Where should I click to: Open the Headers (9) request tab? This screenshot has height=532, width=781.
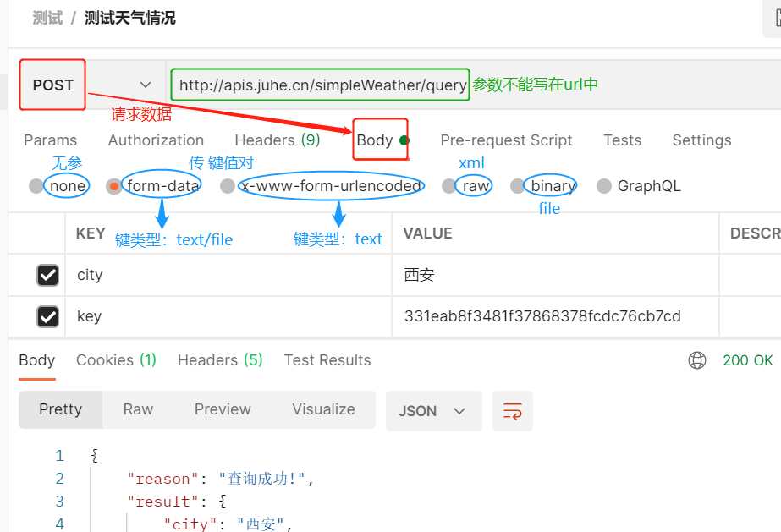(277, 140)
